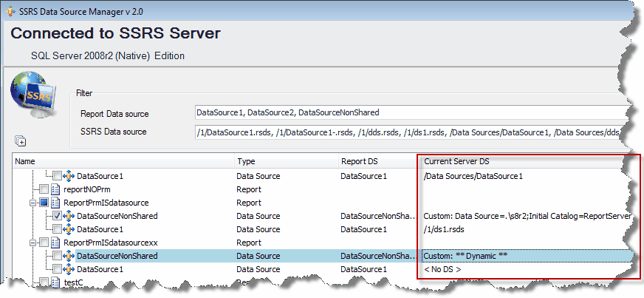The image size is (644, 298).
Task: Click the Report Data source filter field
Action: pos(413,112)
